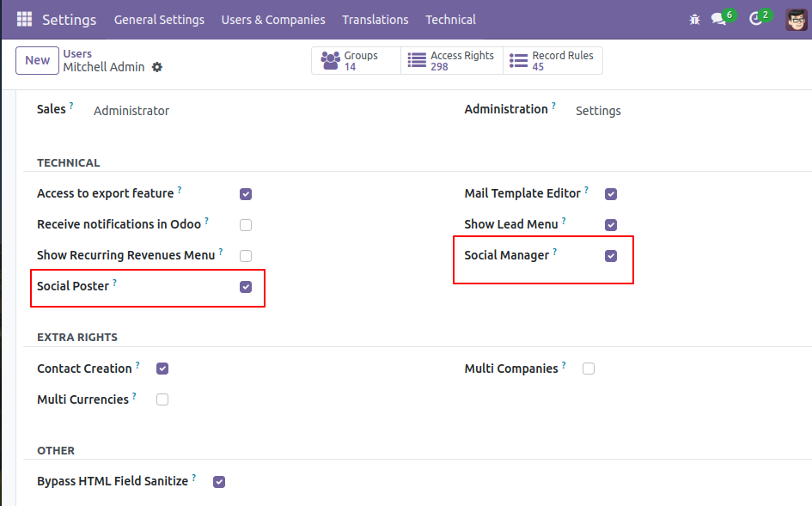Open the conversations chat icon
812x506 pixels.
pyautogui.click(x=718, y=19)
